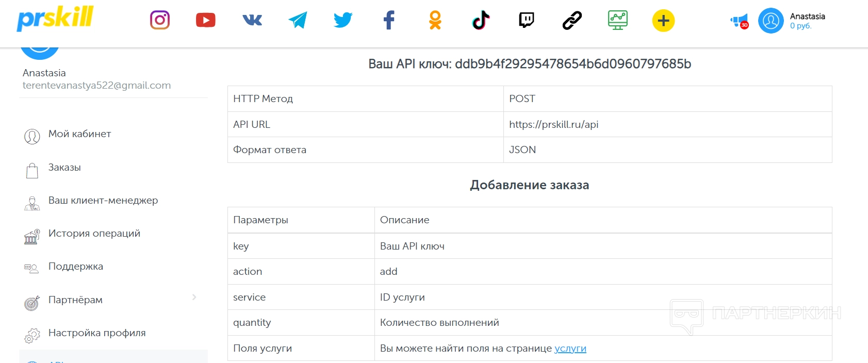This screenshot has width=868, height=363.
Task: Click the услуги hyperlink
Action: pos(570,349)
